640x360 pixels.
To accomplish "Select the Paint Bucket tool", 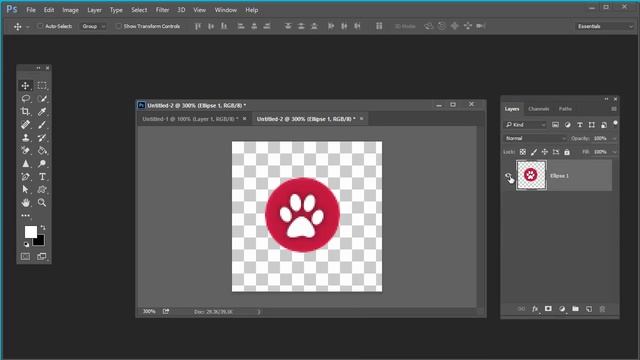I will coord(42,151).
